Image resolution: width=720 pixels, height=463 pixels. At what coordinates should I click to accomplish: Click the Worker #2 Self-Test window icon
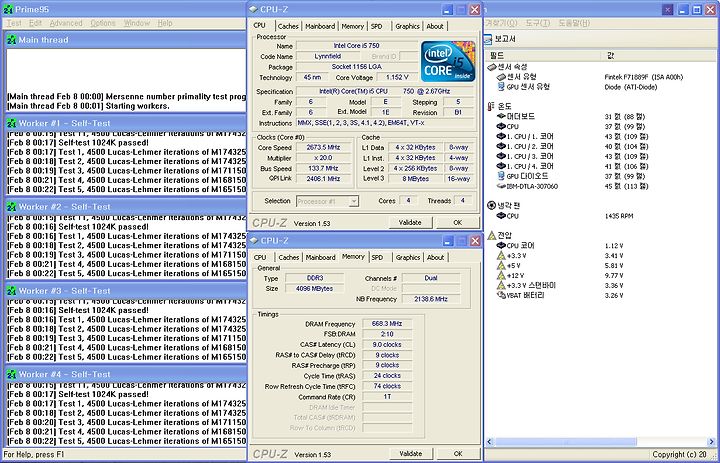pos(11,207)
